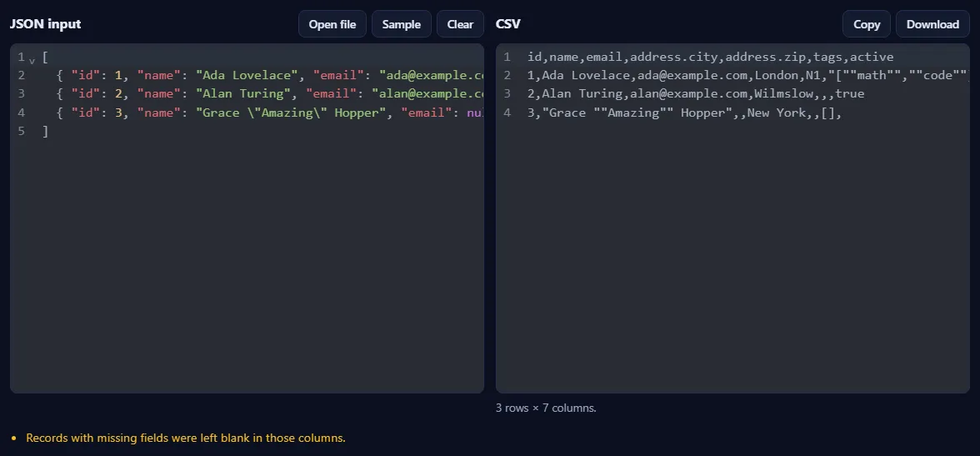The width and height of the screenshot is (980, 456).
Task: Open a JSON file with Open file button
Action: point(332,24)
